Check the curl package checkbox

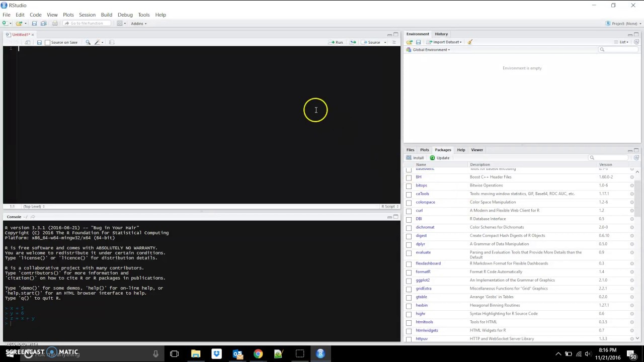point(409,211)
